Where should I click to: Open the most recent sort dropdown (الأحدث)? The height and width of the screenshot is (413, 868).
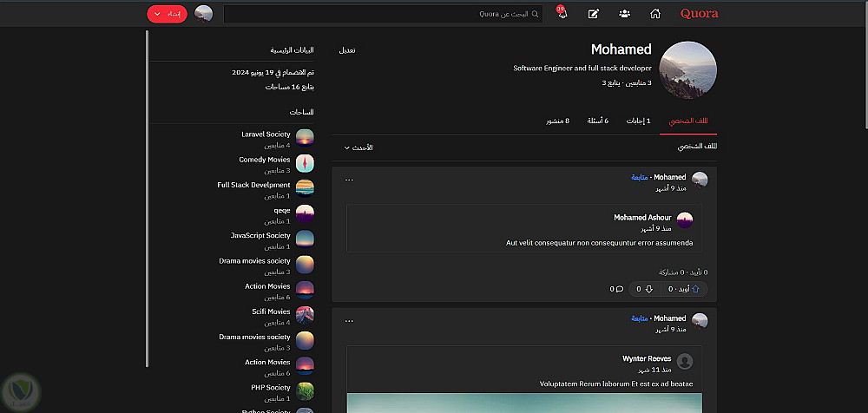pos(358,147)
